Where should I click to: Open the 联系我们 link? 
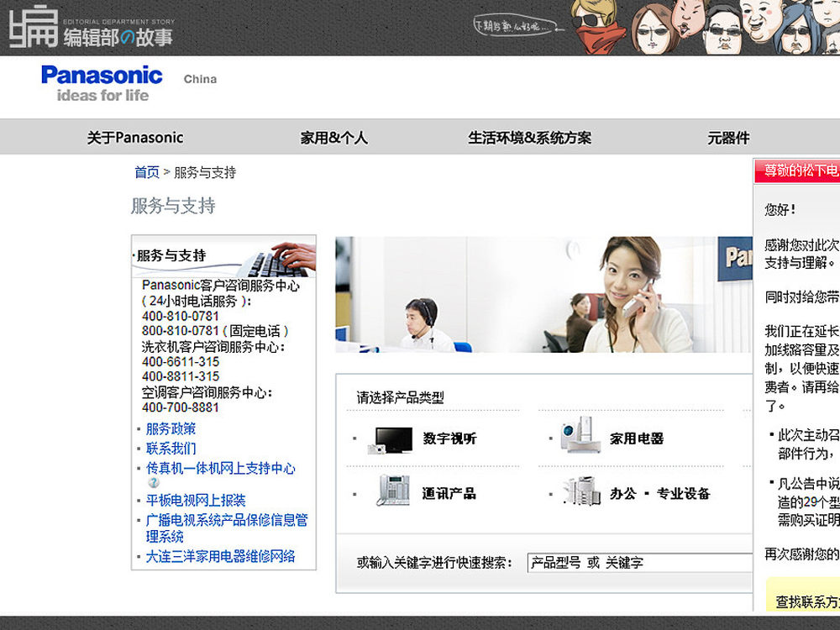click(x=171, y=449)
